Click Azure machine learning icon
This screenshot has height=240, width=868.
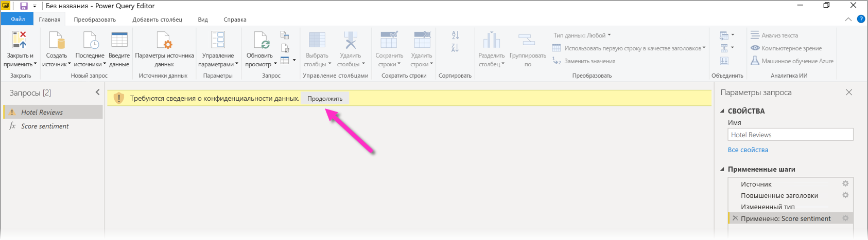pyautogui.click(x=755, y=61)
